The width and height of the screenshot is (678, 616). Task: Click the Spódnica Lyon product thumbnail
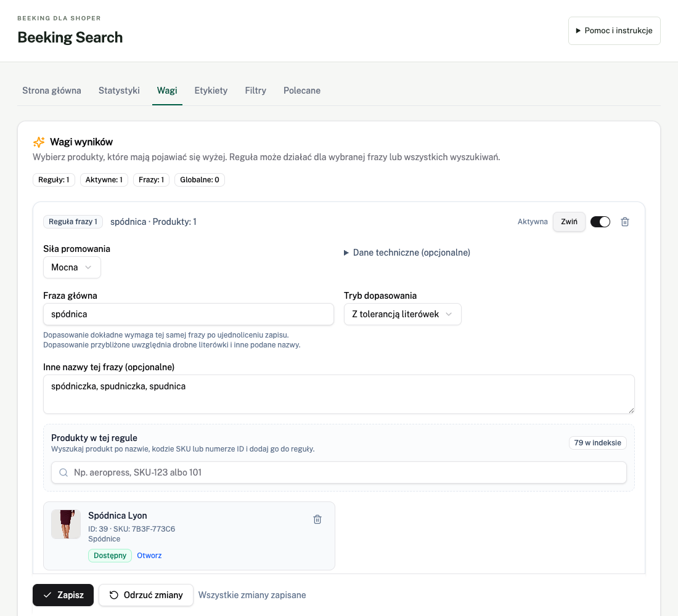click(x=66, y=524)
